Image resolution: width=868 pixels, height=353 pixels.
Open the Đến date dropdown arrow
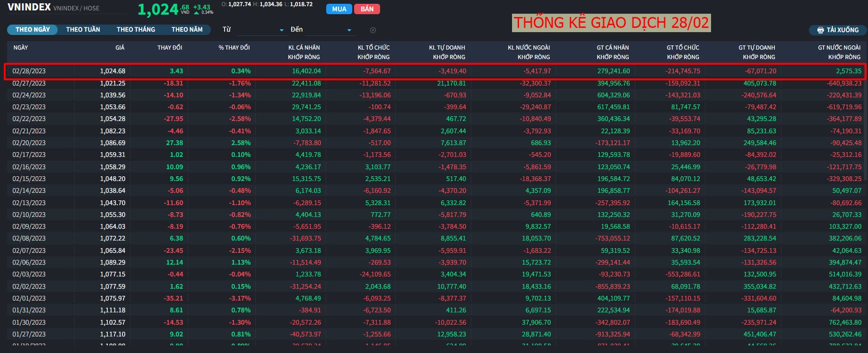[x=349, y=30]
